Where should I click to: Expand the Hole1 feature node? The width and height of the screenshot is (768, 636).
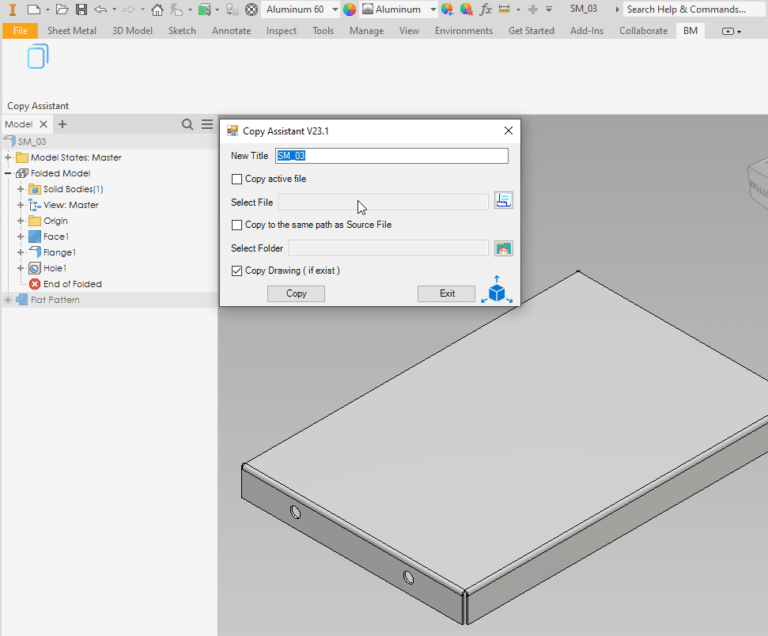21,269
